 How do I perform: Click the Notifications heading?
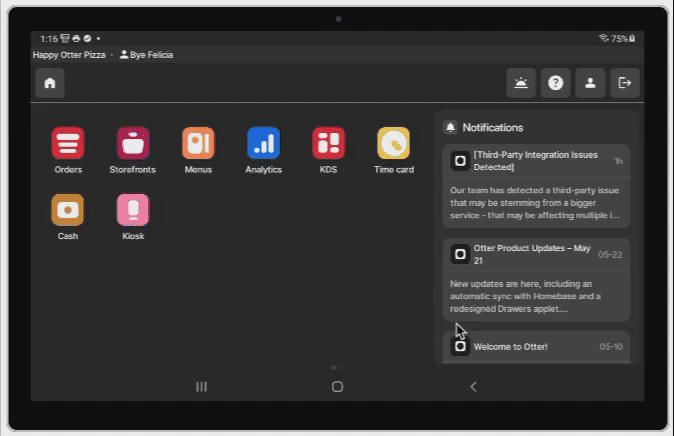[x=493, y=127]
